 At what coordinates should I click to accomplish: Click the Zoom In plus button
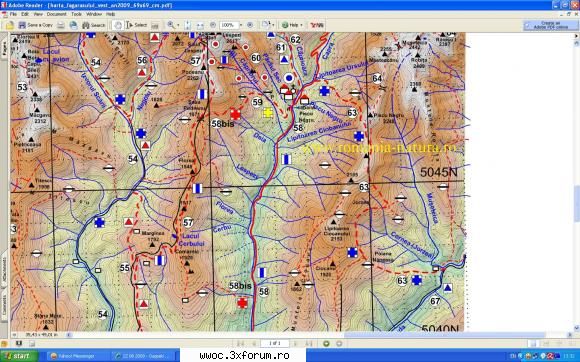pos(250,25)
